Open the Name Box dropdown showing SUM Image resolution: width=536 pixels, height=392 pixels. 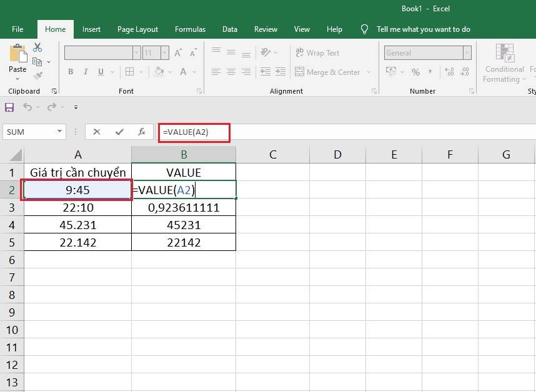60,132
